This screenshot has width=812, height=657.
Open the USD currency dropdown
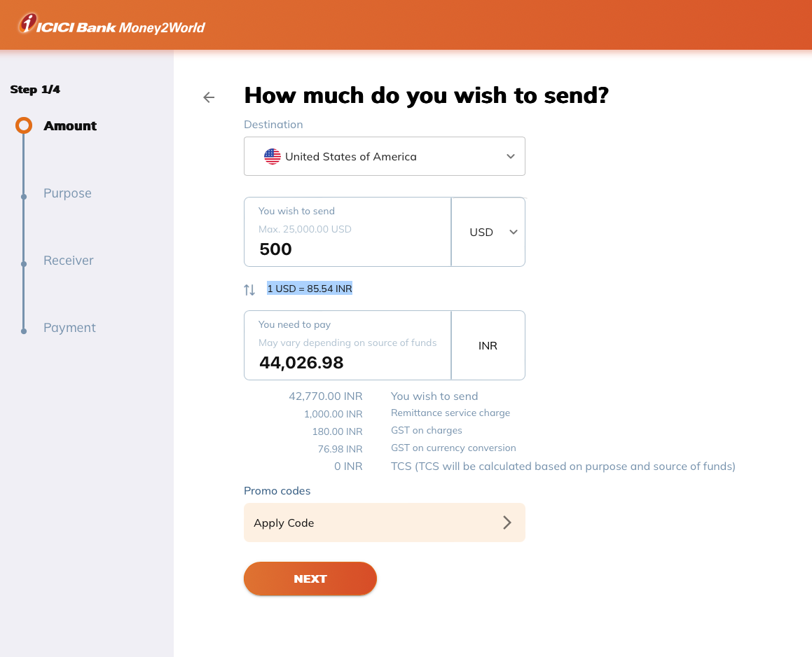tap(488, 232)
